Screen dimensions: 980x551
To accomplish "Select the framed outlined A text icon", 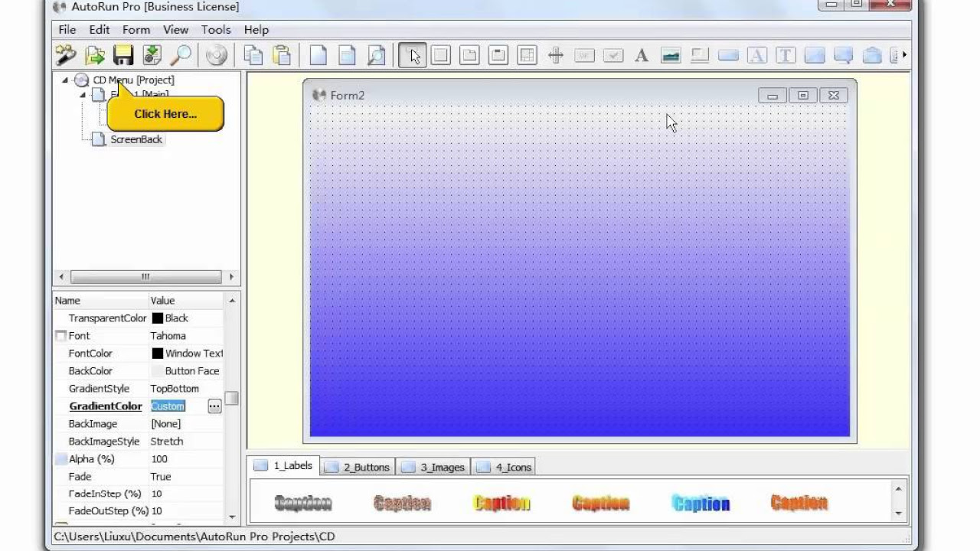I will tap(756, 55).
